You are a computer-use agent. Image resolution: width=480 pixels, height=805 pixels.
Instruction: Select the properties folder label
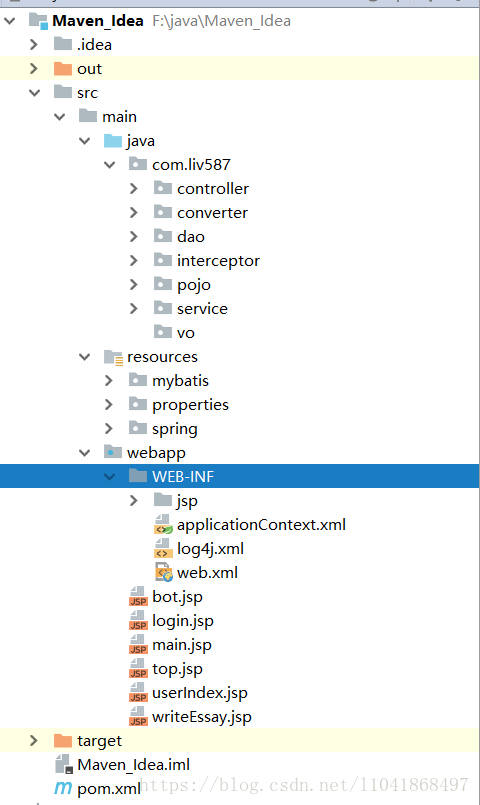pyautogui.click(x=190, y=405)
